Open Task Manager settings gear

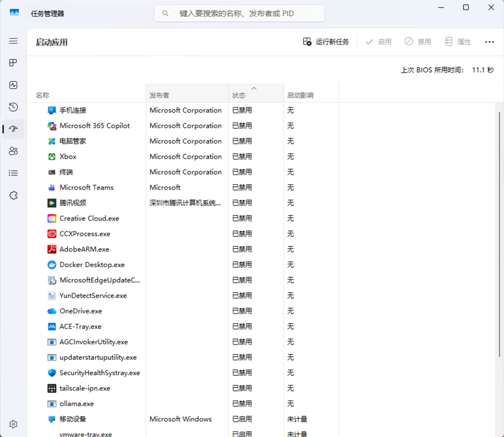[x=13, y=424]
